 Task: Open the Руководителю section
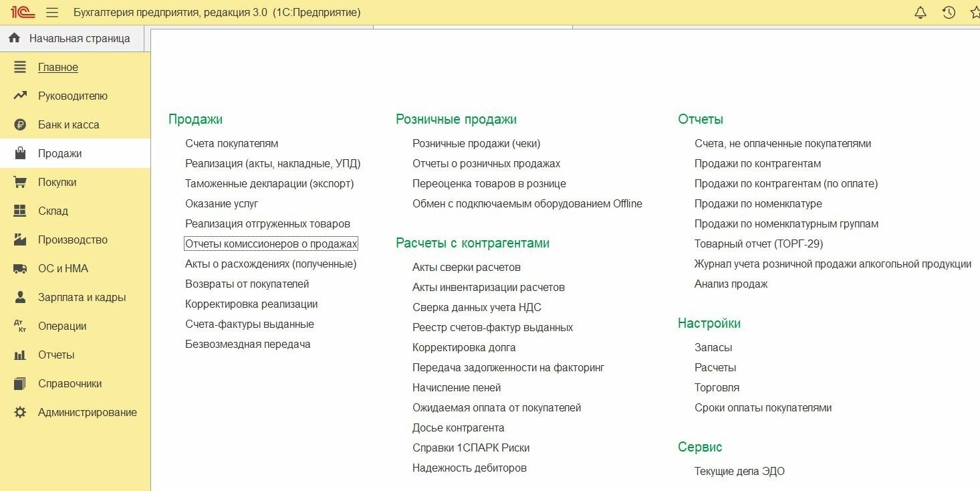click(73, 96)
